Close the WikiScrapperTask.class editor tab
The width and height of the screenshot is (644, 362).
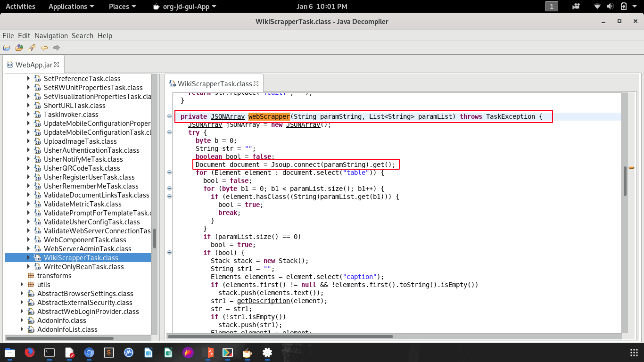tap(256, 83)
